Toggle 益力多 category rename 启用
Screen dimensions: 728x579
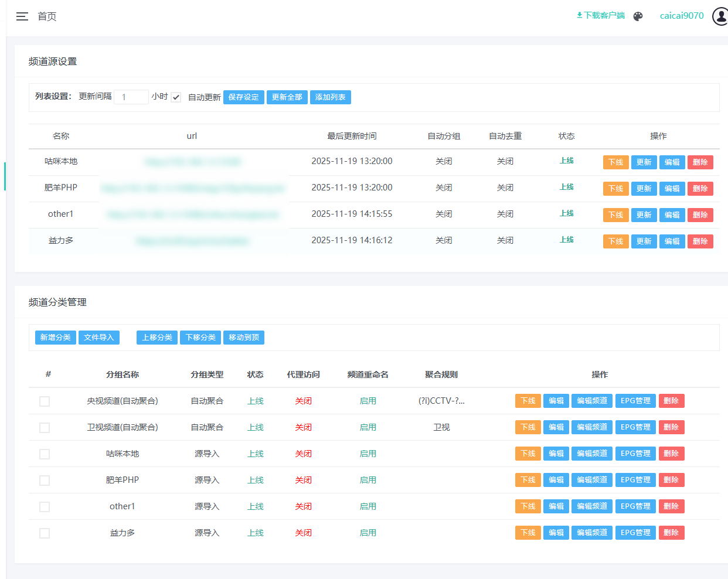[x=368, y=533]
